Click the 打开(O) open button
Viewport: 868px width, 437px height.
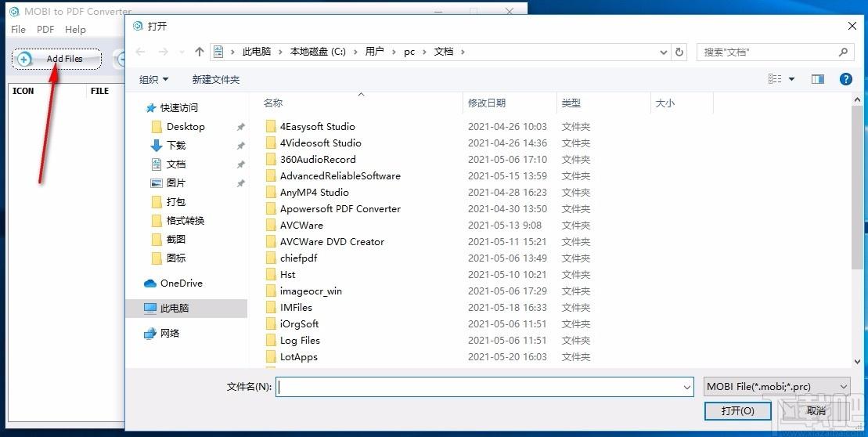(x=737, y=410)
